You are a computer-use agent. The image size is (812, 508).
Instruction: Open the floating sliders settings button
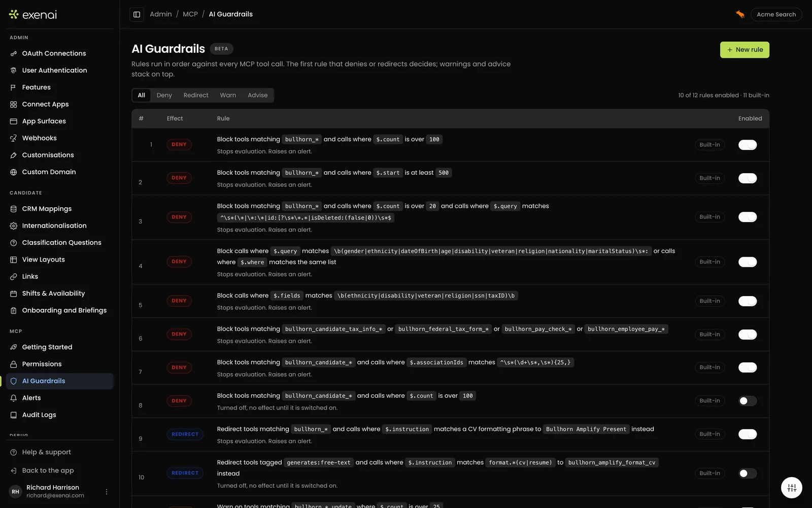point(792,488)
